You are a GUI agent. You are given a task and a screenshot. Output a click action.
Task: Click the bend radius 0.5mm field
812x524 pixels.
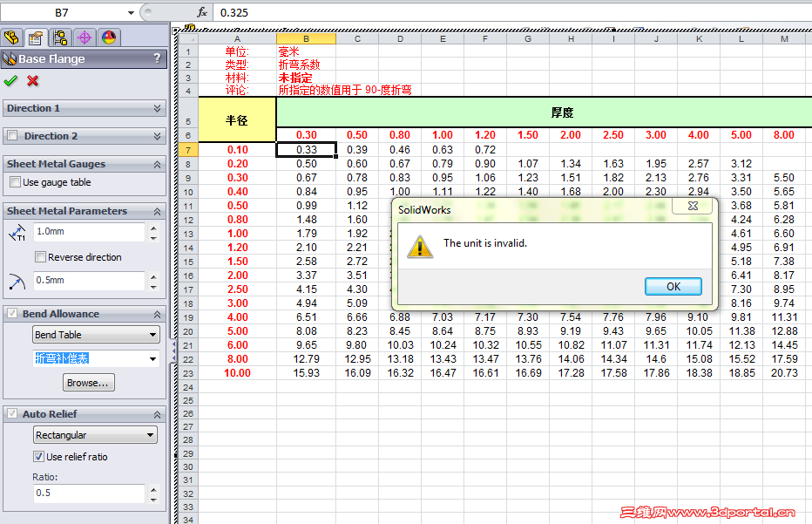[x=89, y=281]
